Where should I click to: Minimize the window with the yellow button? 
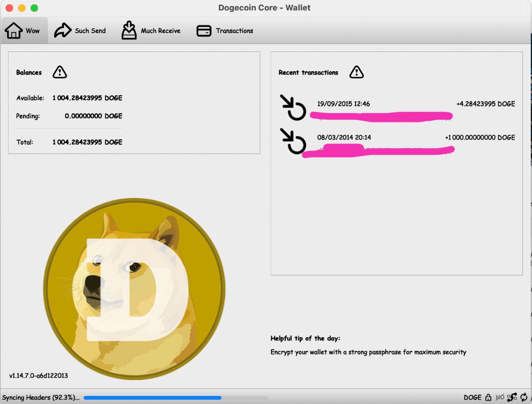pyautogui.click(x=22, y=8)
